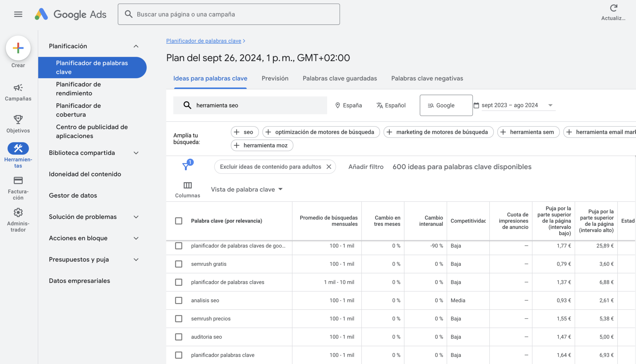The width and height of the screenshot is (636, 364).
Task: Open 'Vista de palabra clave' dropdown
Action: tap(247, 189)
